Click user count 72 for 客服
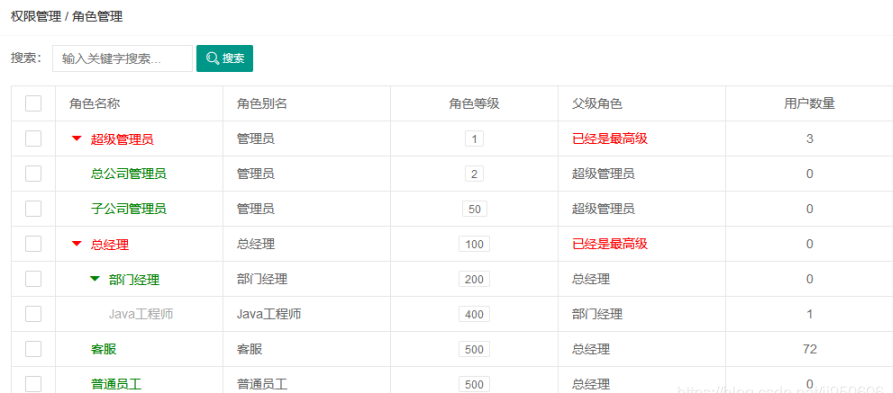This screenshot has width=893, height=393. click(809, 349)
